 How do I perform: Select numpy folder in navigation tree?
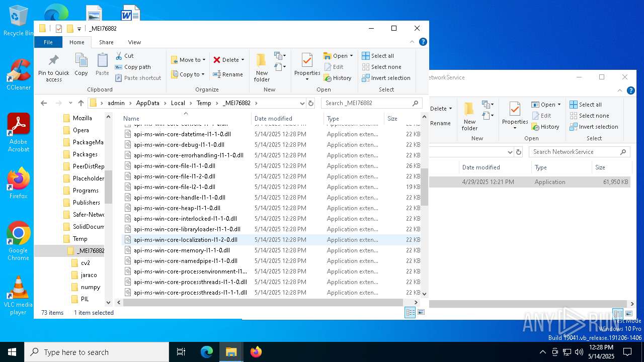91,287
